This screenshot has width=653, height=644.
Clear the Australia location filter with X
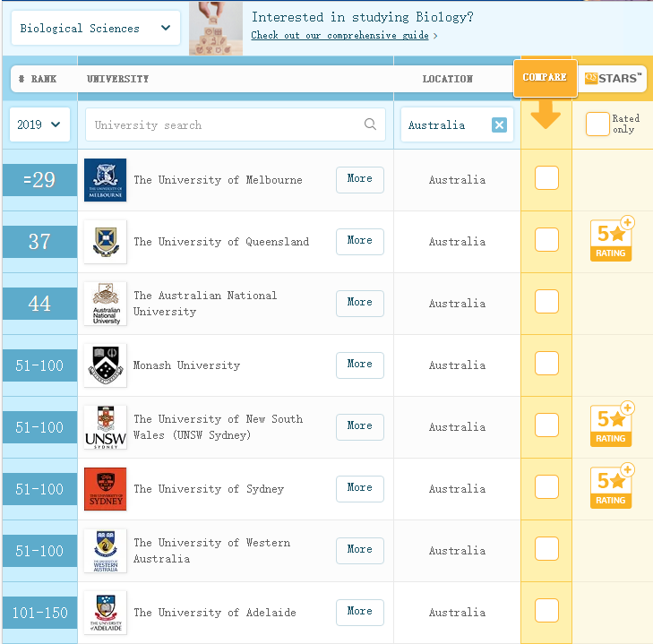pos(499,125)
